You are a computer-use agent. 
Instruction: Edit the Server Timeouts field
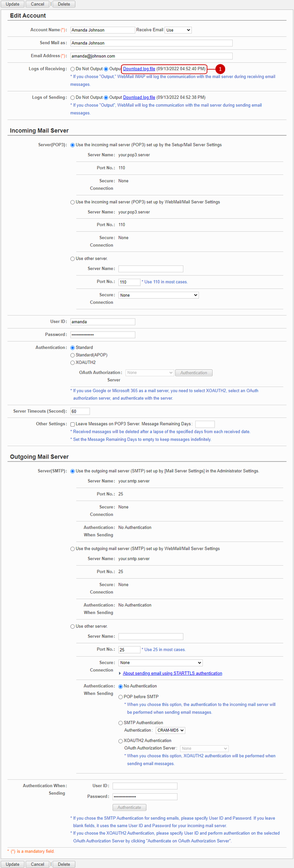point(80,412)
